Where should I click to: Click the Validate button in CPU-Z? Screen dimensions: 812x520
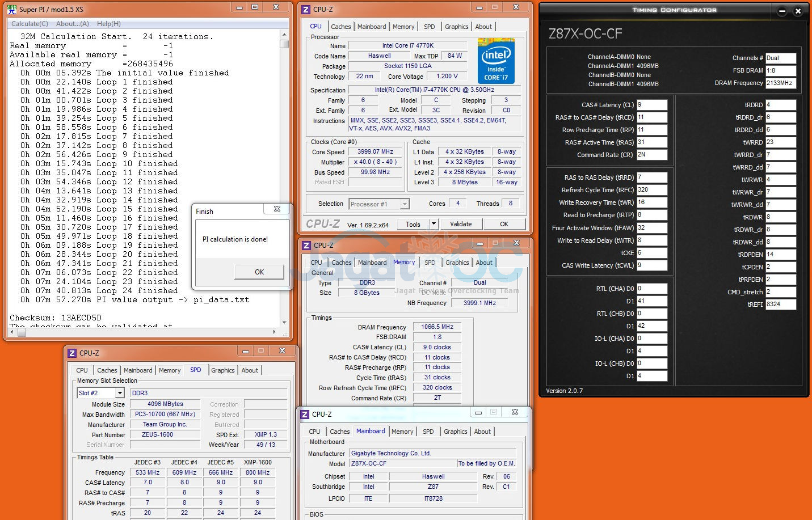[x=461, y=224]
